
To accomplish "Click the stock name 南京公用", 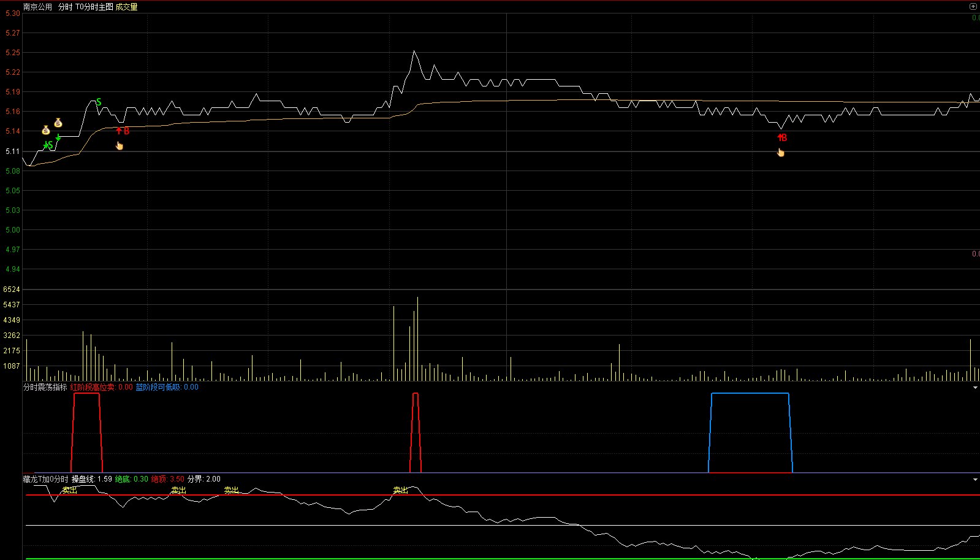I will [37, 7].
